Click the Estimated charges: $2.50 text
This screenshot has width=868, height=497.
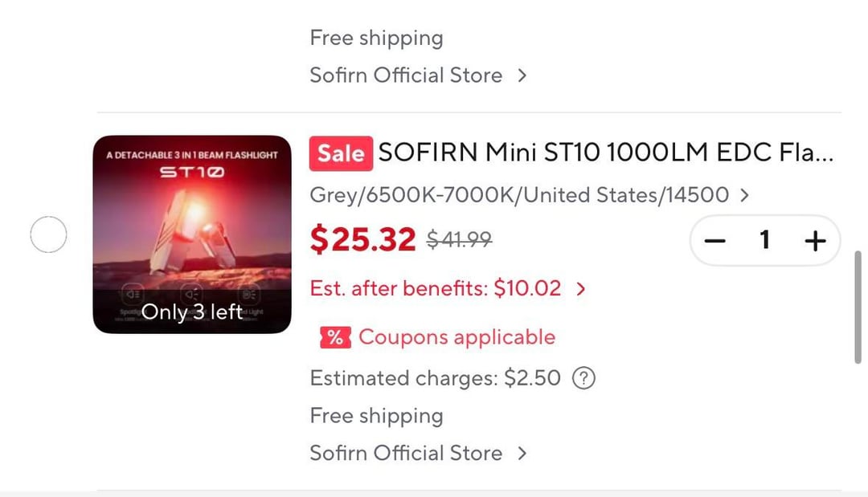tap(435, 378)
